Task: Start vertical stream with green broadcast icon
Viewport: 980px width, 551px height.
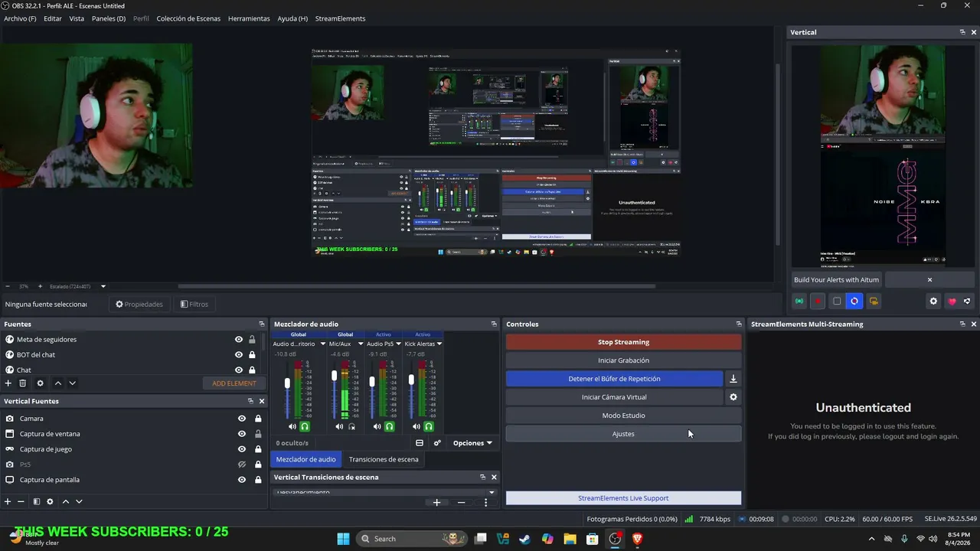Action: coord(799,302)
